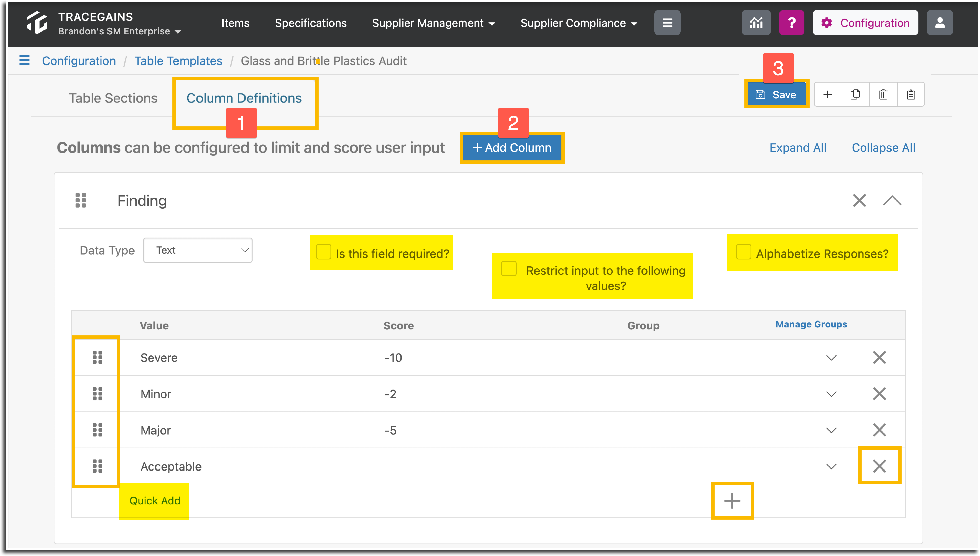Open the analytics chart icon in header

pos(756,23)
